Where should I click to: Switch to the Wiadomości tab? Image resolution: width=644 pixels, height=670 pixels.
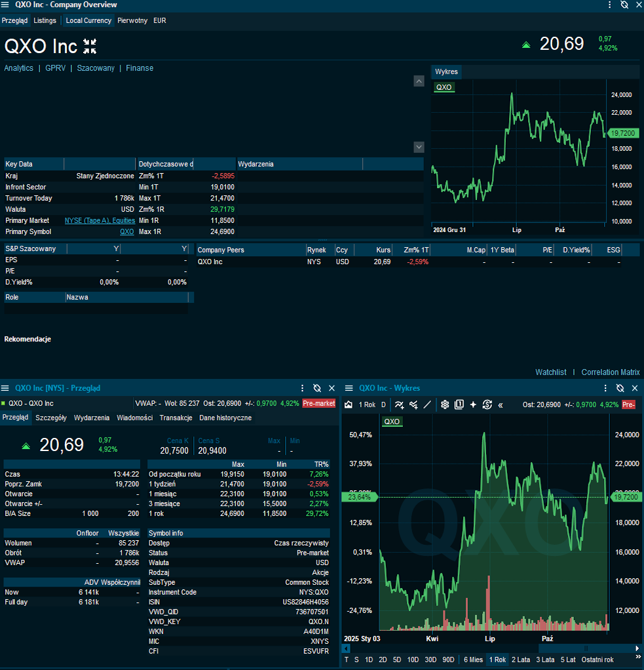[x=134, y=418]
